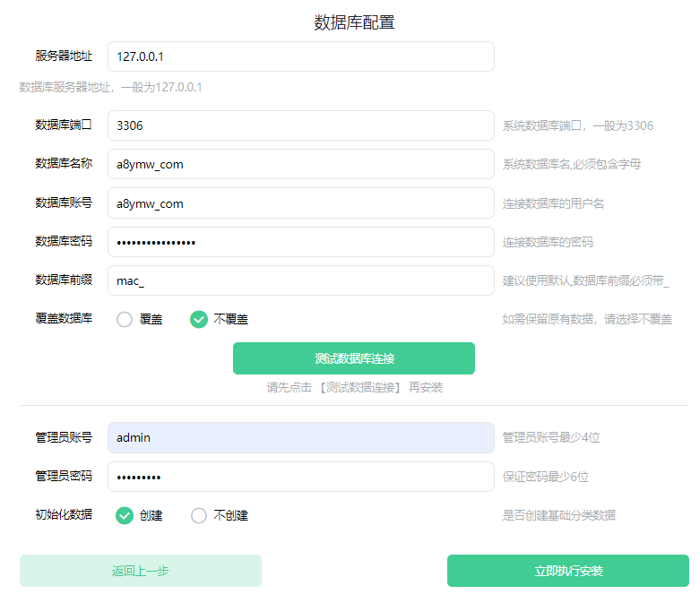Click hint 连接数据库的密码
This screenshot has height=603, width=700.
tap(548, 242)
